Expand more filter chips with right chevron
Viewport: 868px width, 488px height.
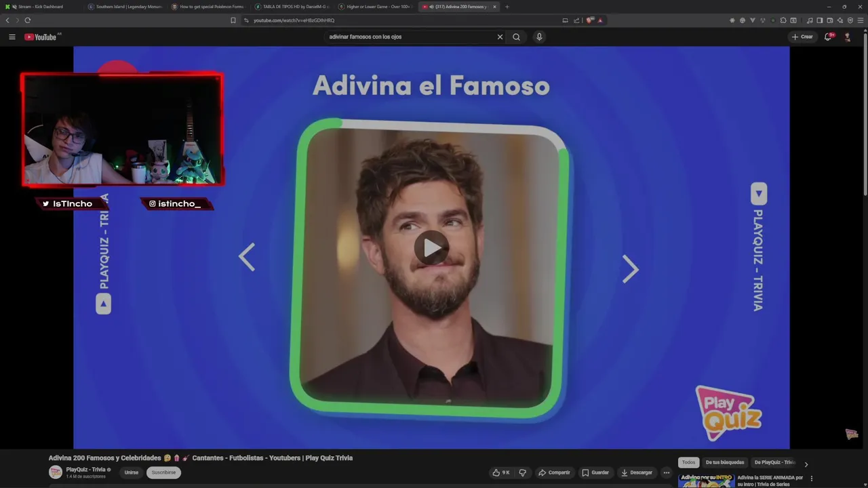pos(806,464)
